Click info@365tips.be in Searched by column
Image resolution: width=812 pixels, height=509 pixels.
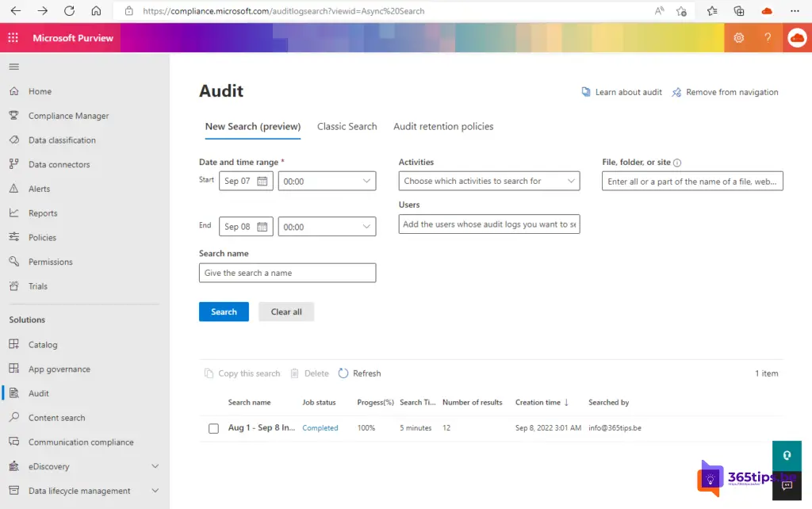pos(615,428)
